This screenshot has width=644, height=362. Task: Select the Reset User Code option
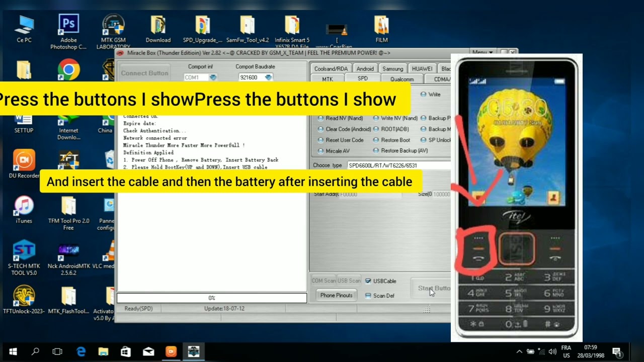click(341, 140)
